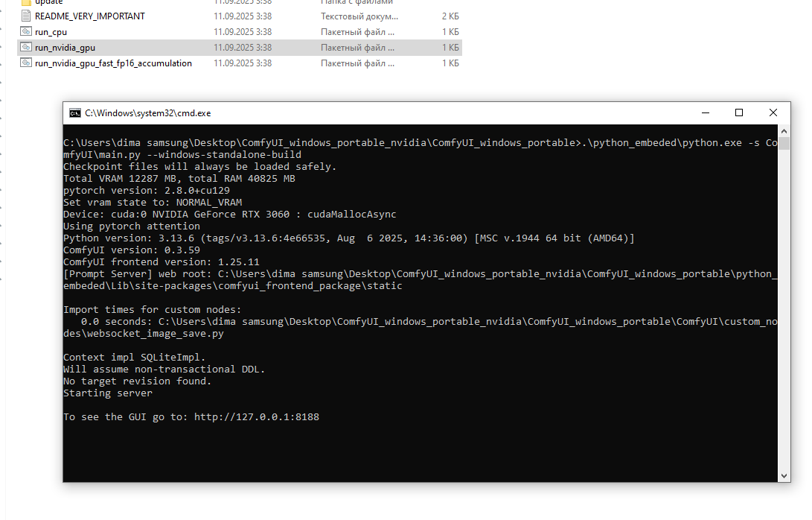Click 'pytorch version: 2.8.0+cu129' line
This screenshot has height=520, width=812.
147,190
